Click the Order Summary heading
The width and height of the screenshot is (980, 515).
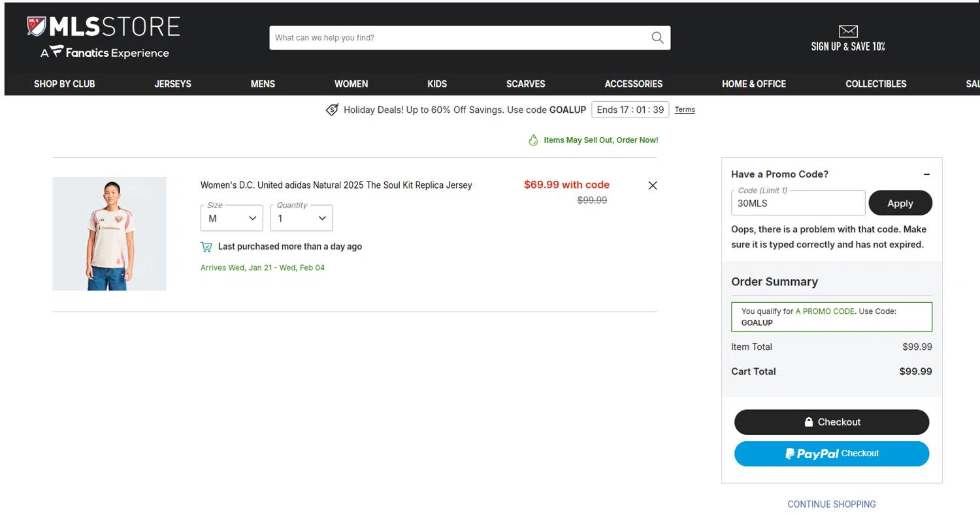774,282
